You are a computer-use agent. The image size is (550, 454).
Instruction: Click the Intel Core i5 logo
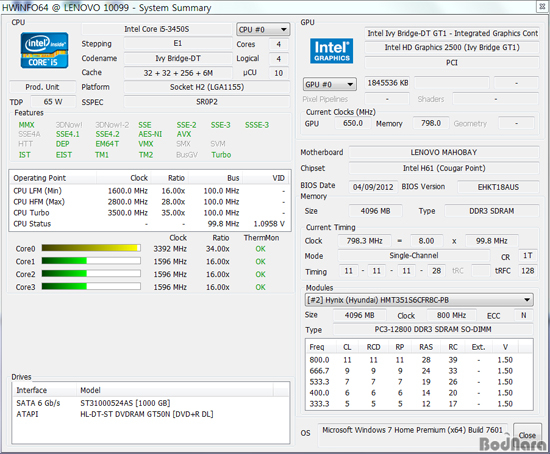(44, 50)
